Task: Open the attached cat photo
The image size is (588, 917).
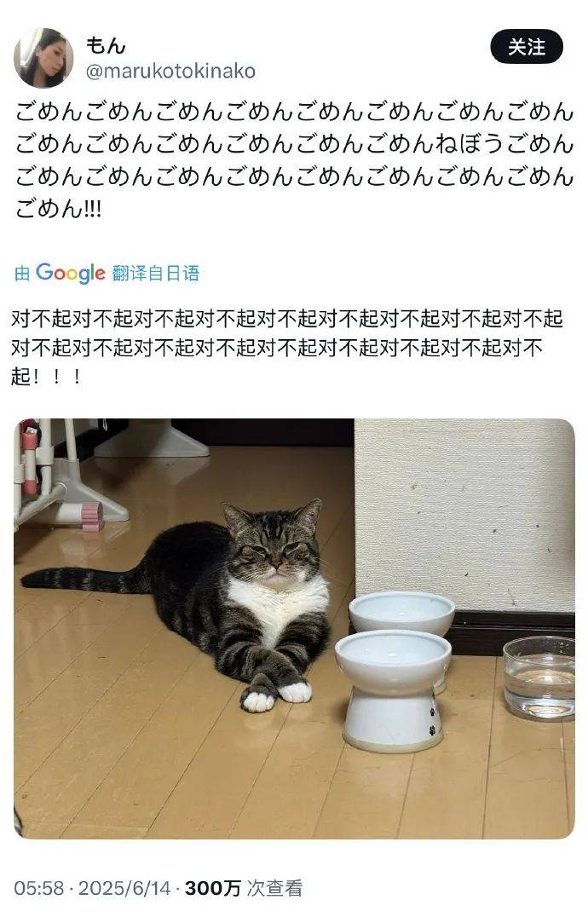Action: click(294, 629)
